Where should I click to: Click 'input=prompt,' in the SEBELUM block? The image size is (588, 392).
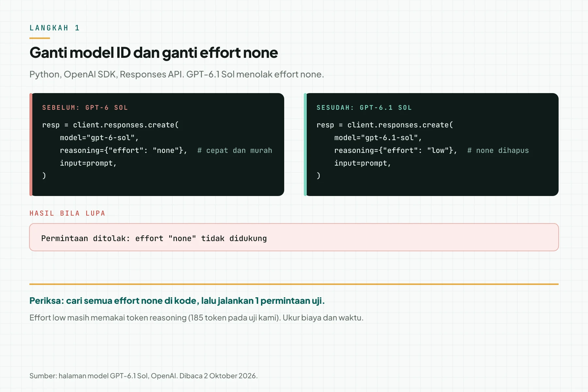88,163
